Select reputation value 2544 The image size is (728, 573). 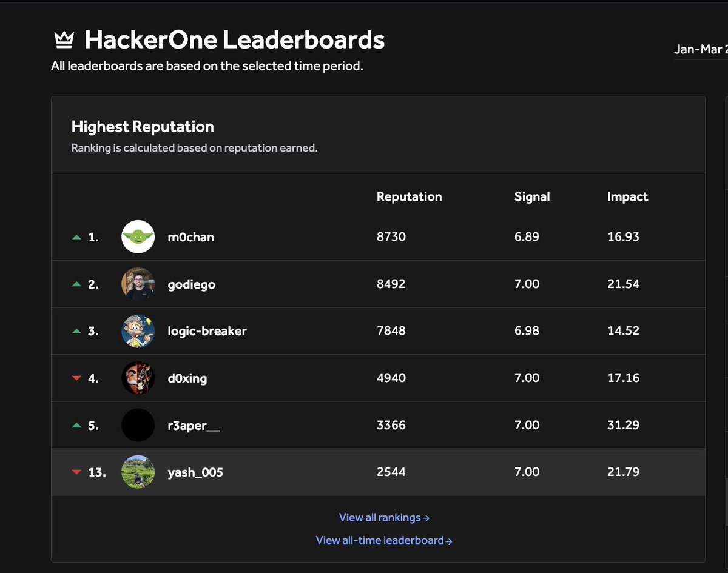(391, 472)
